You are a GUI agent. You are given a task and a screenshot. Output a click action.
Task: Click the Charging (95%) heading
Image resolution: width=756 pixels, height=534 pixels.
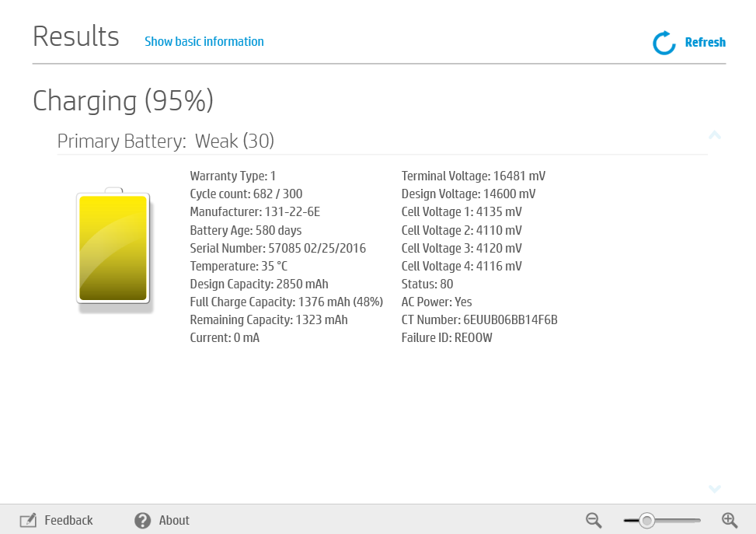point(123,101)
